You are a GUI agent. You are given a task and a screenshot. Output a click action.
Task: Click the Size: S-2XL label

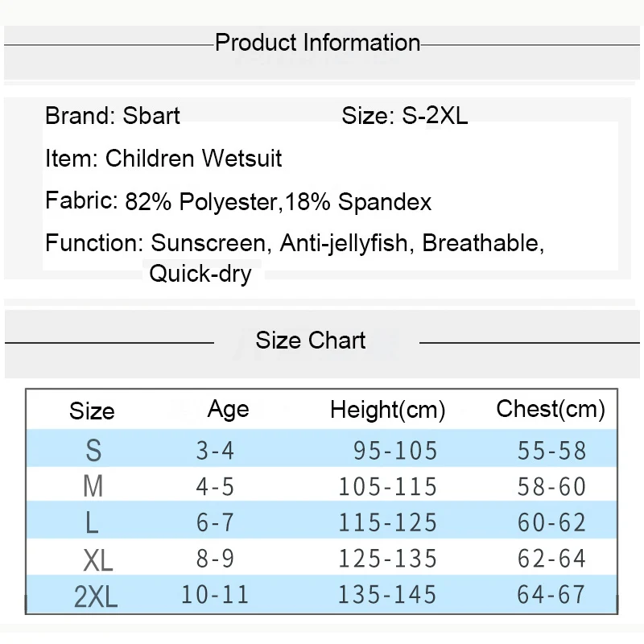click(x=404, y=116)
